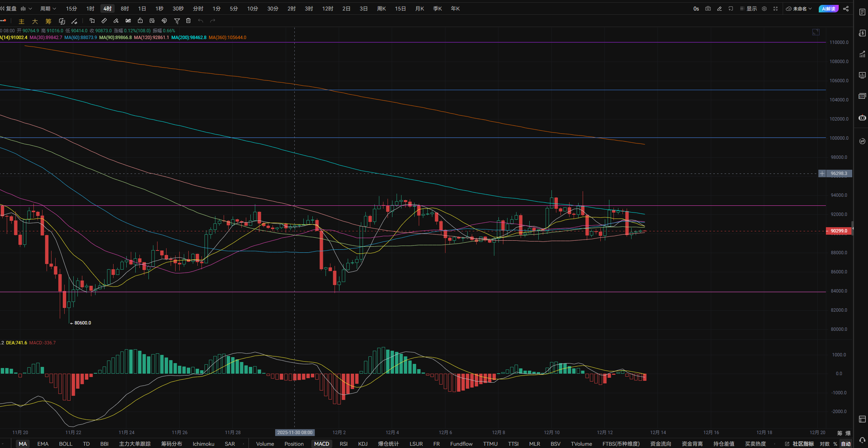Click the trash delete drawings icon

pyautogui.click(x=189, y=21)
